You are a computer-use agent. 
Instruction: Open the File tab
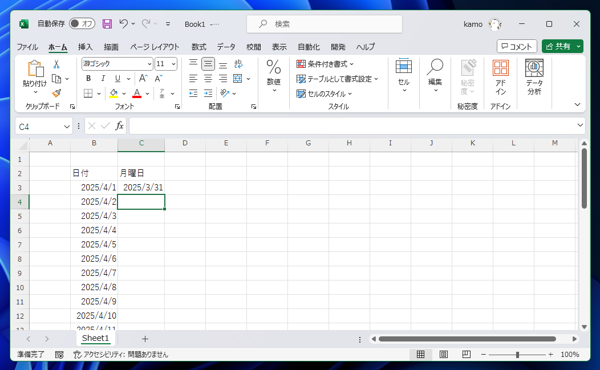[27, 47]
